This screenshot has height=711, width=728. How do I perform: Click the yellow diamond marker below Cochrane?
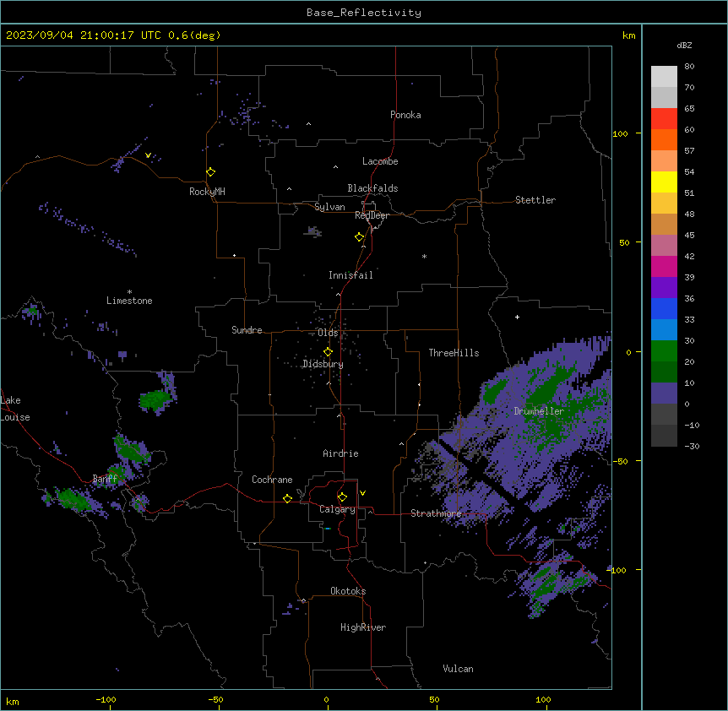[287, 498]
